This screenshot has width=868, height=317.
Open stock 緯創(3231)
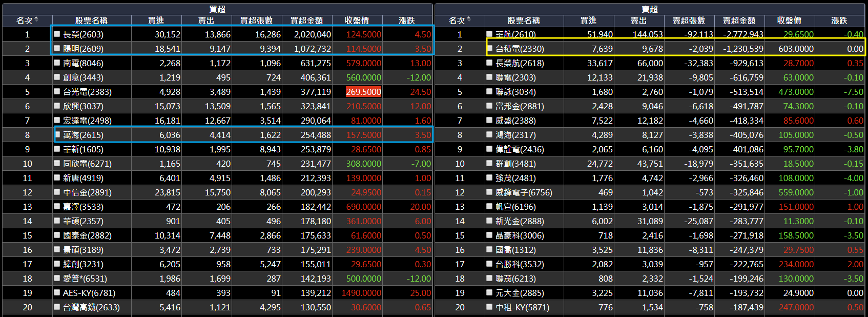click(x=83, y=264)
